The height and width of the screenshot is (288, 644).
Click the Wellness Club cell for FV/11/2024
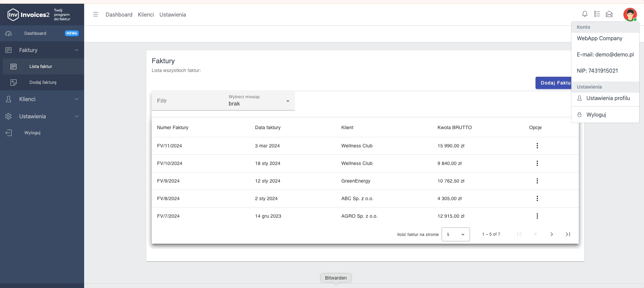tap(357, 146)
